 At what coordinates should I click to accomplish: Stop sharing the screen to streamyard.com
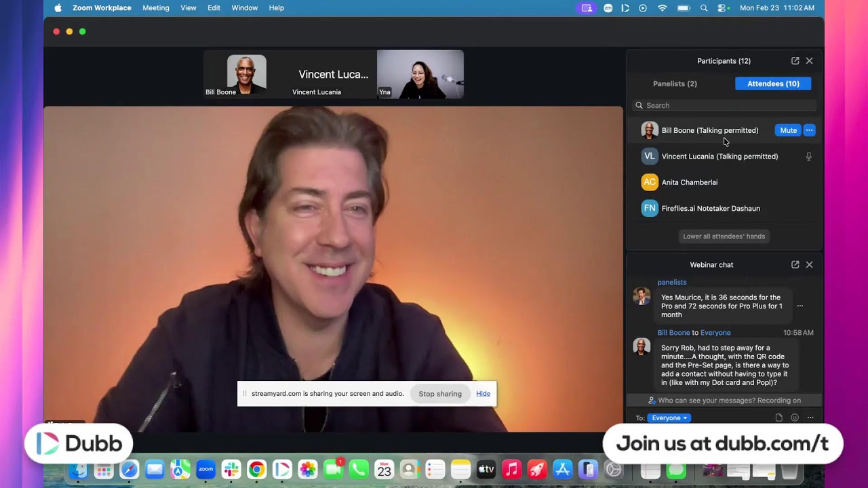click(440, 394)
